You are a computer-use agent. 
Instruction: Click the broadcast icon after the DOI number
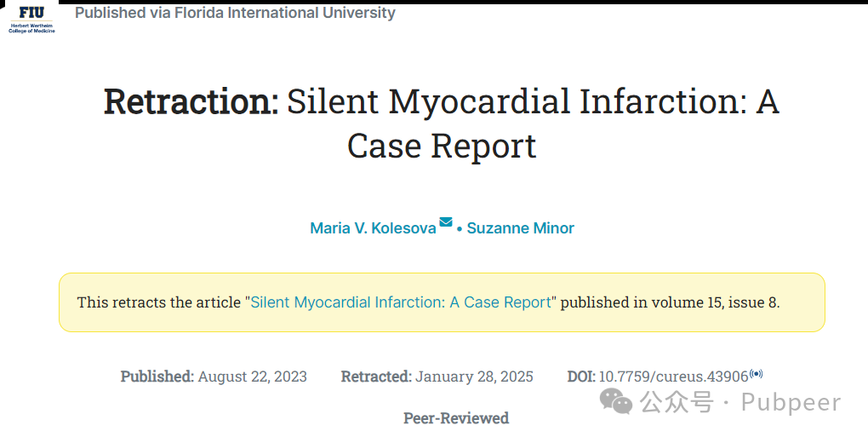757,374
